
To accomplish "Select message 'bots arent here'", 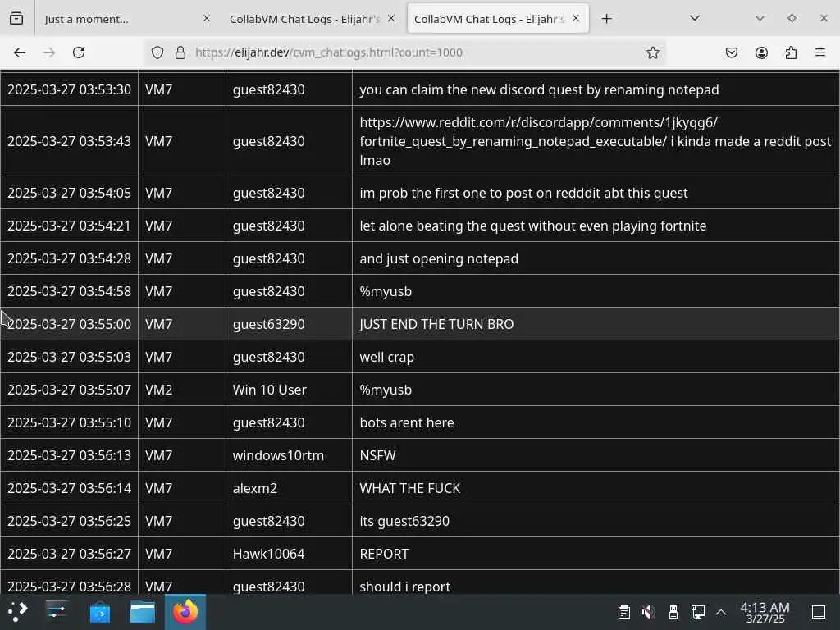I will point(407,422).
